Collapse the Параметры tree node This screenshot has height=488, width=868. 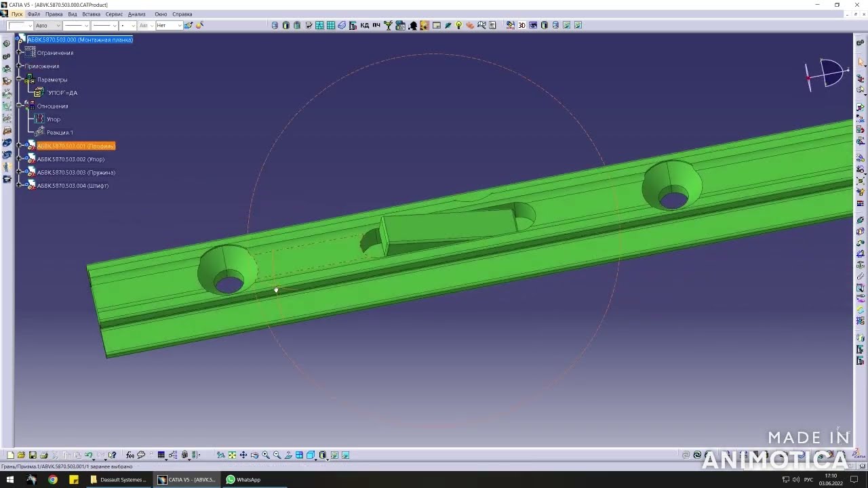pyautogui.click(x=20, y=79)
